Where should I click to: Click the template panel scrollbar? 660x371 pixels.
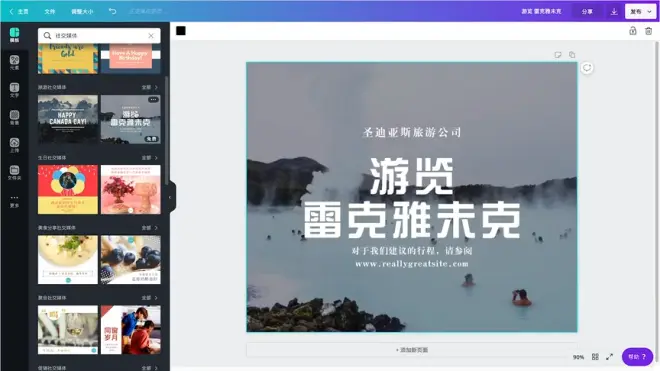click(166, 131)
